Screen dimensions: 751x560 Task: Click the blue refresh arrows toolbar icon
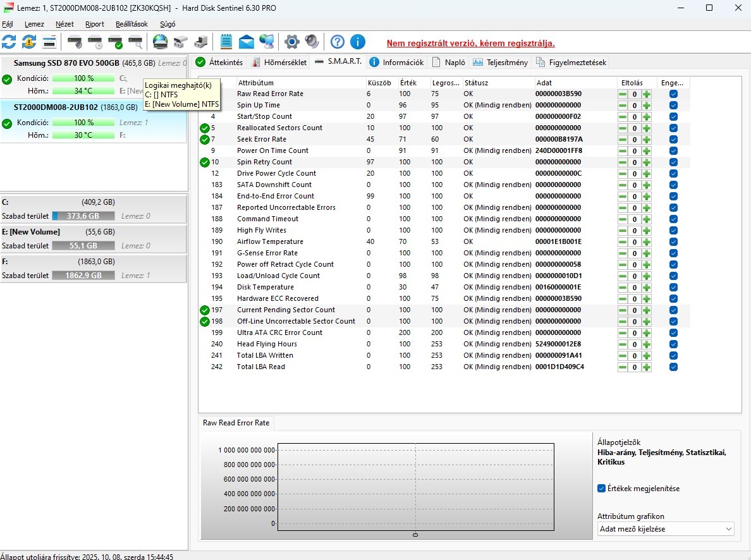pos(9,42)
